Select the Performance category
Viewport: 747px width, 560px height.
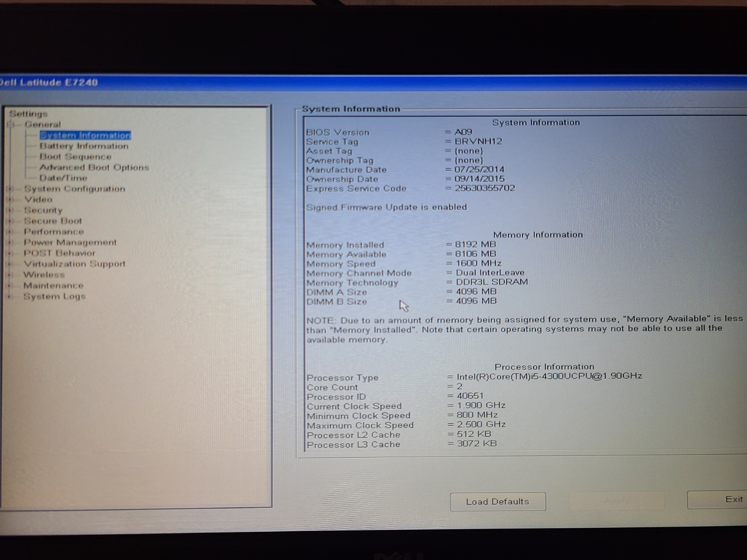pyautogui.click(x=54, y=232)
